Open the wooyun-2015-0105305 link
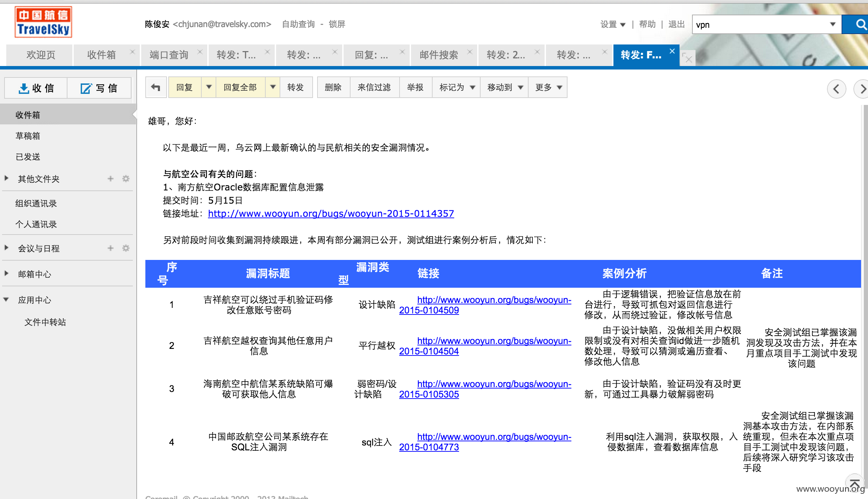Viewport: 868px width, 499px height. [485, 389]
